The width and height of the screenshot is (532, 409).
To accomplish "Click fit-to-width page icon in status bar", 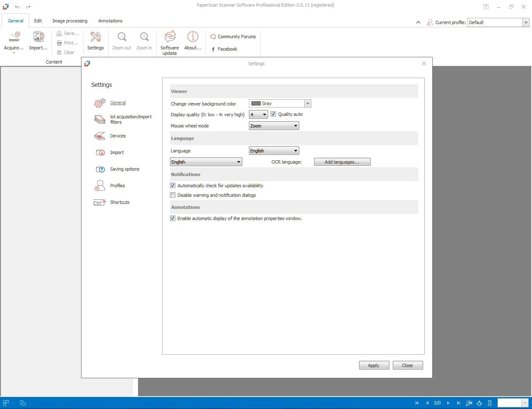I will tap(490, 403).
